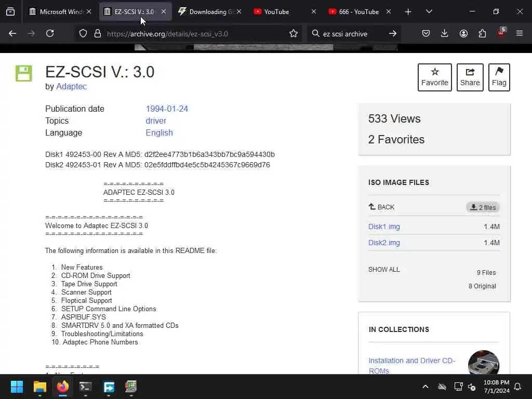Screen dimensions: 532x399
Task: Open the Downloads panel
Action: pyautogui.click(x=445, y=33)
